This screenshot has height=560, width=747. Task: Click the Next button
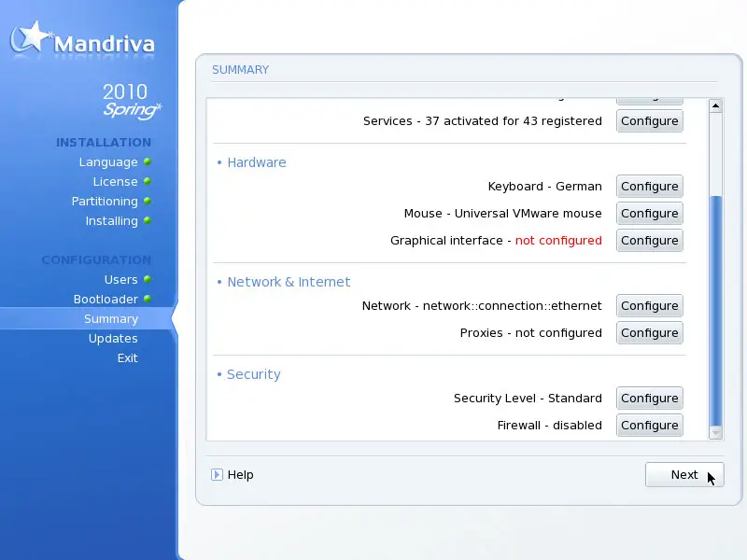tap(684, 475)
